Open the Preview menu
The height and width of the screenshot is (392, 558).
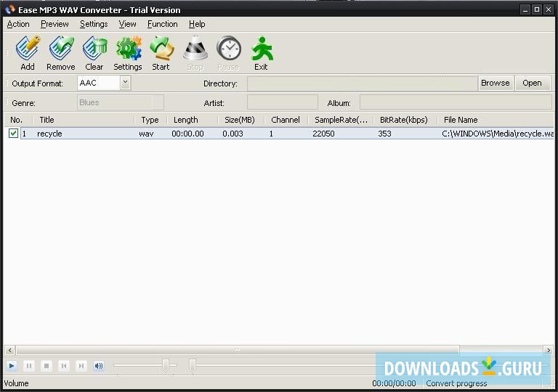tap(54, 24)
